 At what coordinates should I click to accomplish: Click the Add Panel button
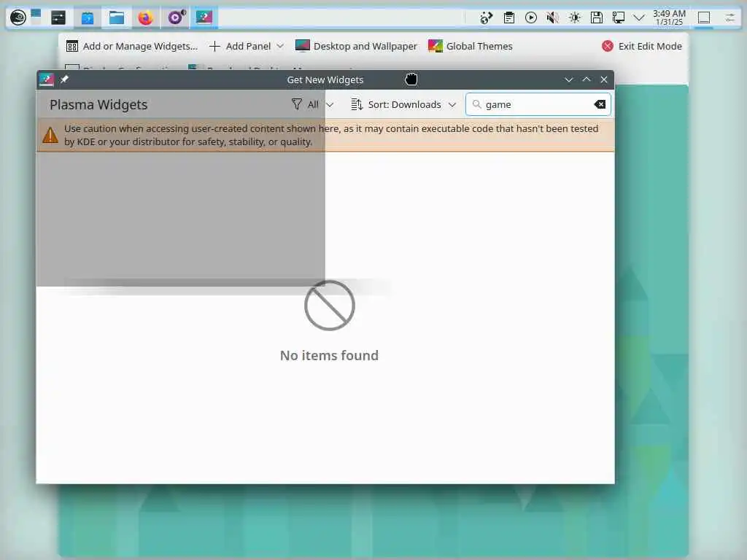240,46
